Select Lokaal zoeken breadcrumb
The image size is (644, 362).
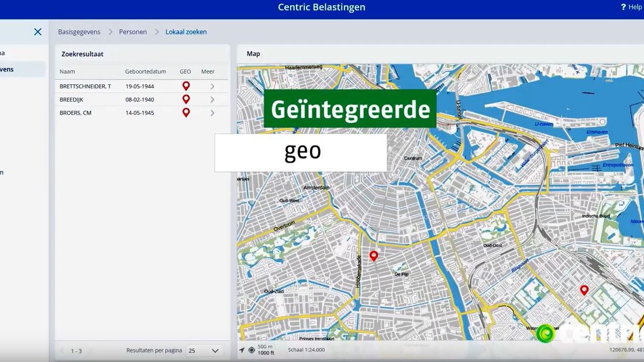pos(186,32)
